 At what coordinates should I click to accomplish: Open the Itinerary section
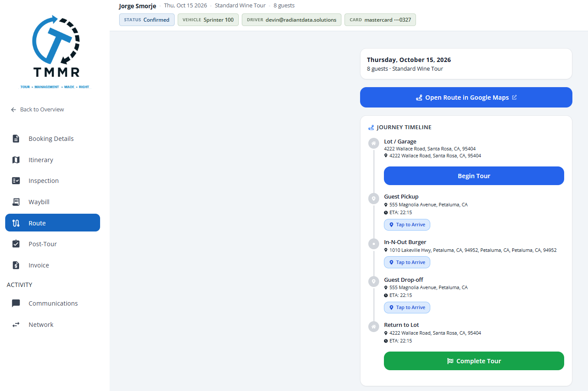tap(52, 160)
